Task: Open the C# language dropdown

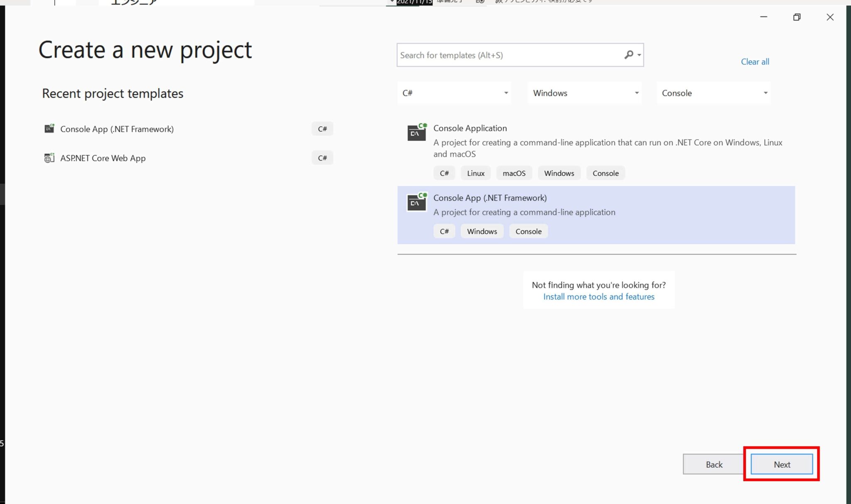Action: coord(454,93)
